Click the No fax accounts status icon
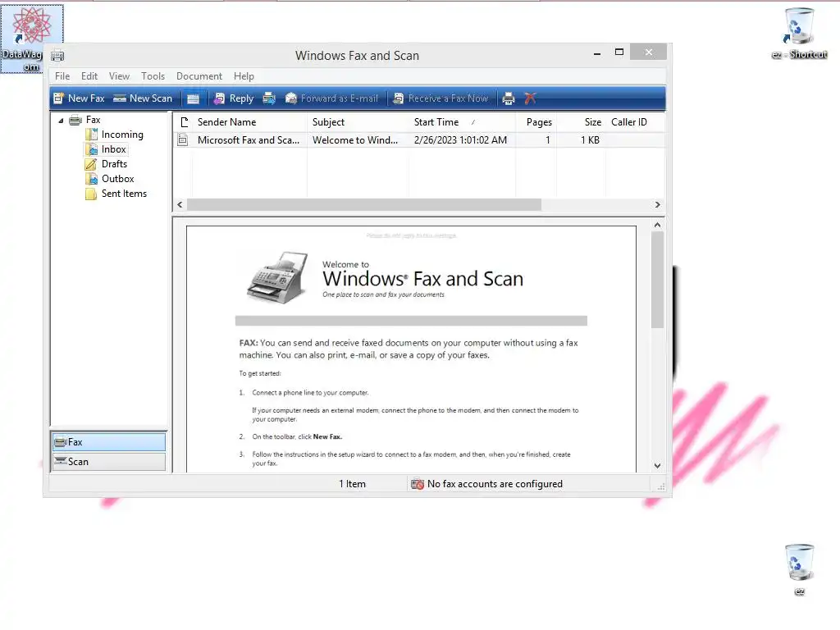This screenshot has height=630, width=840. pyautogui.click(x=417, y=484)
